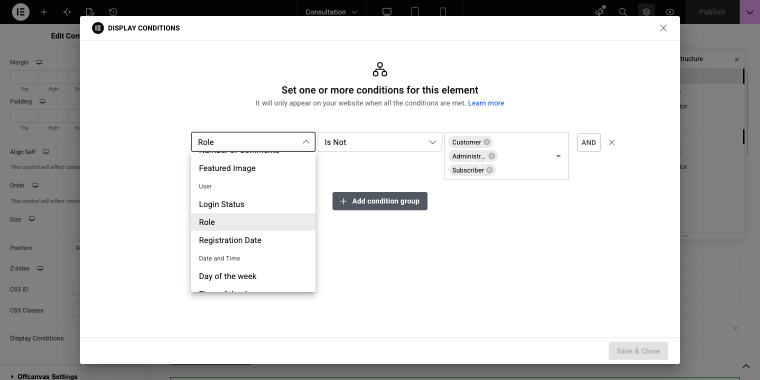This screenshot has height=380, width=760.
Task: Switch to mobile device preview
Action: tap(443, 12)
